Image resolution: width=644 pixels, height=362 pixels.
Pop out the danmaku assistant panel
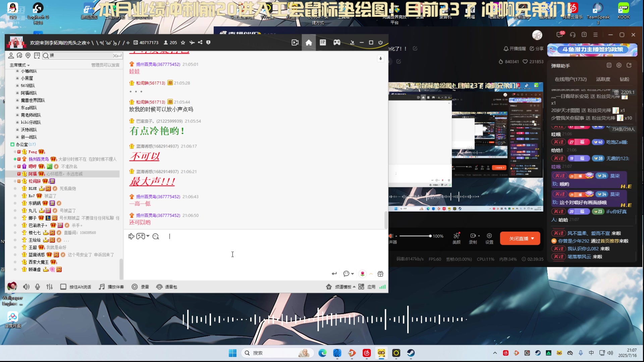coord(629,65)
